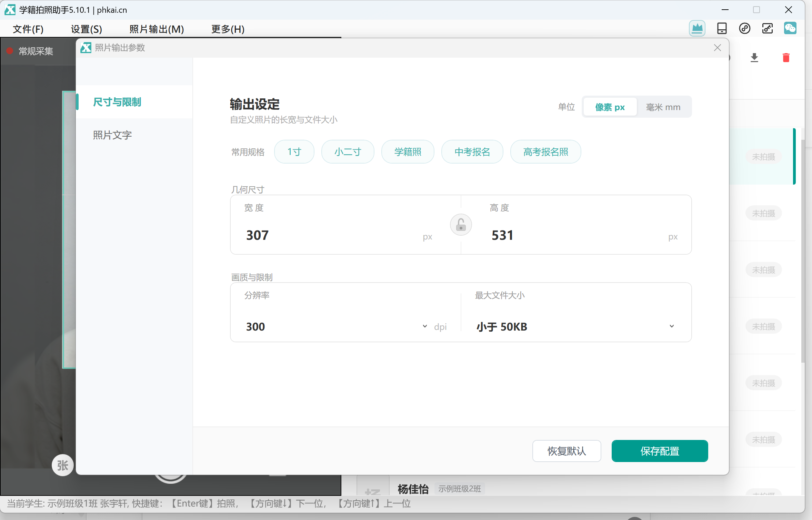Click the 示例班级2班 class tag

coord(460,488)
